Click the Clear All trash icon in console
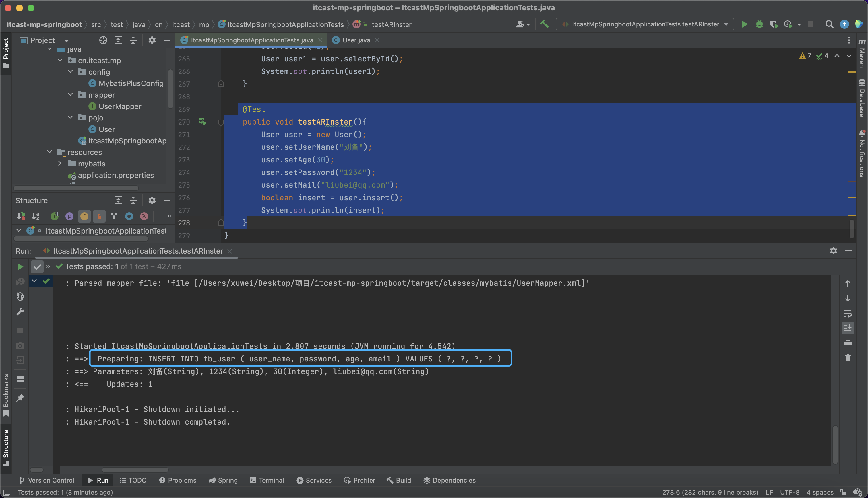Screen dimensions: 868x498 [x=848, y=358]
